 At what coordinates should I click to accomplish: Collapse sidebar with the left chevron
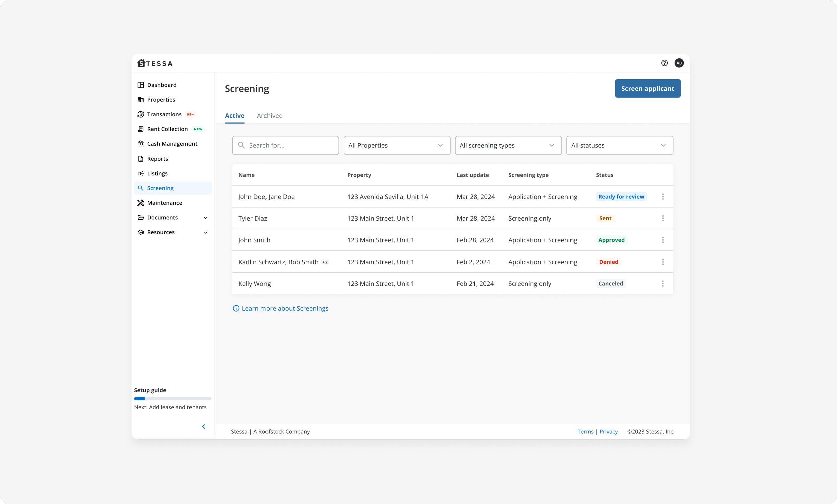204,427
